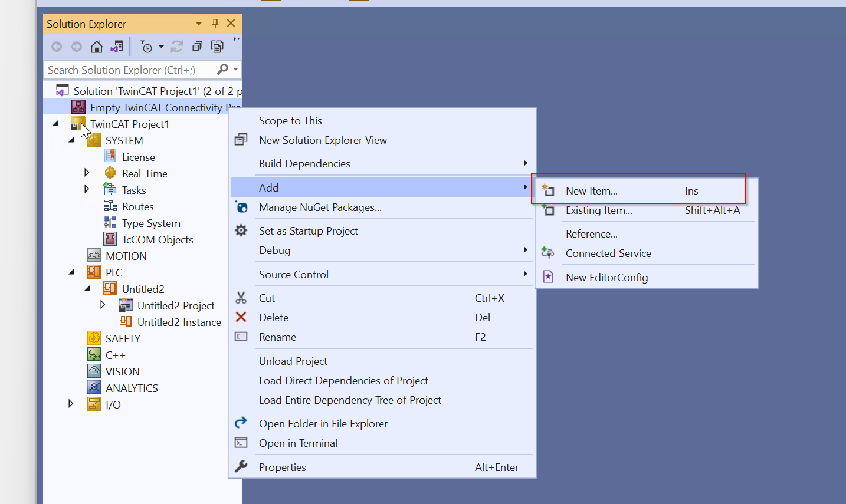The width and height of the screenshot is (846, 504).
Task: Select the License item icon
Action: [x=110, y=156]
